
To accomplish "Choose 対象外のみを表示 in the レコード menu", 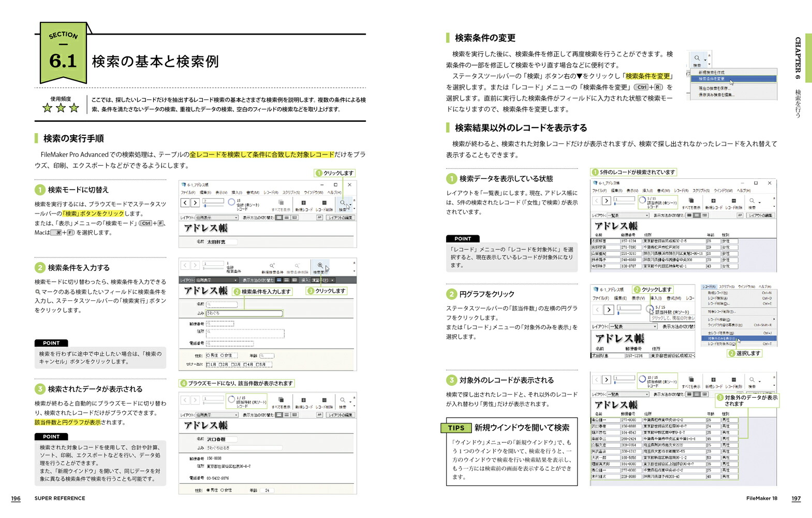I will click(x=739, y=338).
